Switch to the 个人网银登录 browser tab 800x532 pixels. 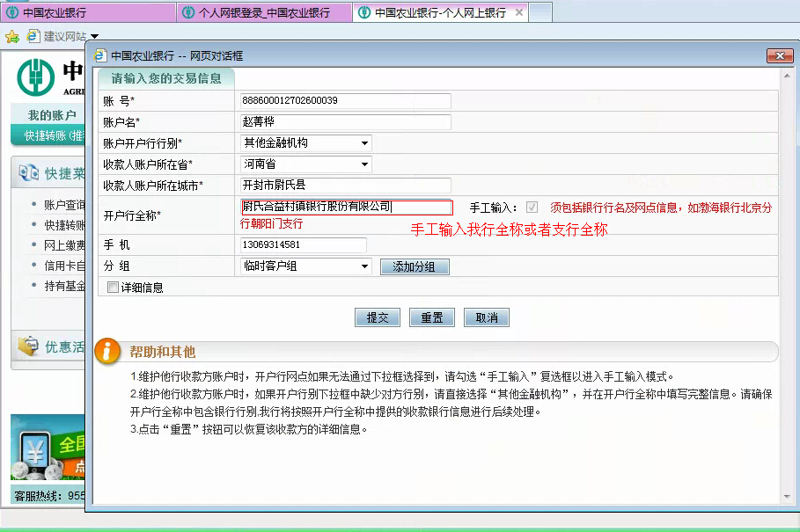pyautogui.click(x=264, y=12)
